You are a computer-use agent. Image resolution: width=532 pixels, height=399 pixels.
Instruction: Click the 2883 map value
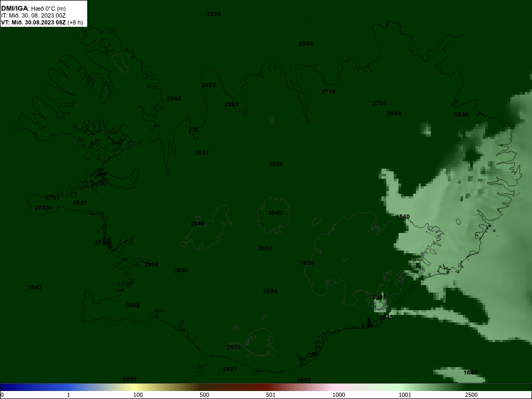point(209,85)
